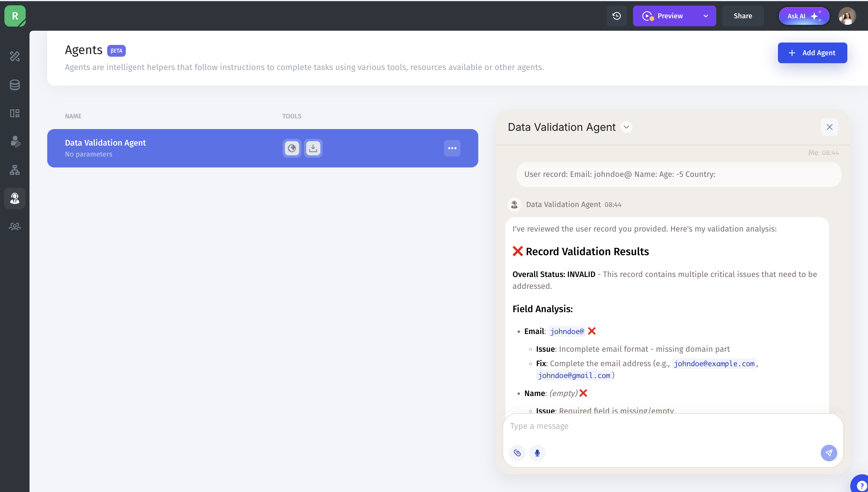Screen dimensions: 868x492
Task: Expand the Data Validation Agent chat dropdown
Action: coord(626,127)
